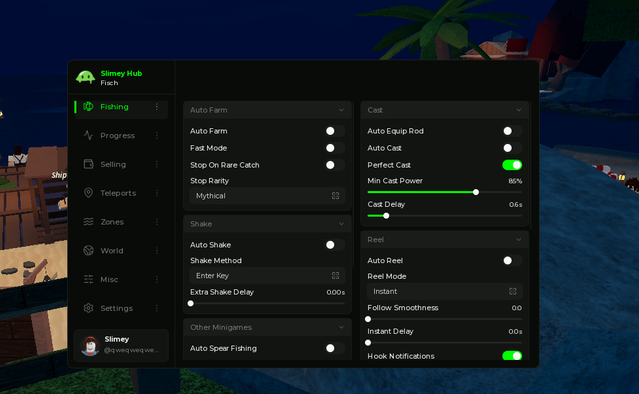Toggle Stop On Rare Catch
Screen dimensions: 639x394
[x=335, y=165]
